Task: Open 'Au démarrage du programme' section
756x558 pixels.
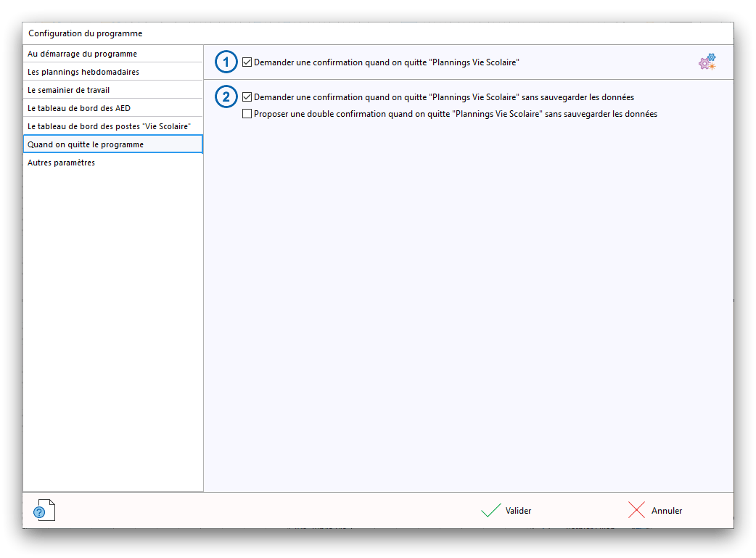Action: [x=82, y=54]
